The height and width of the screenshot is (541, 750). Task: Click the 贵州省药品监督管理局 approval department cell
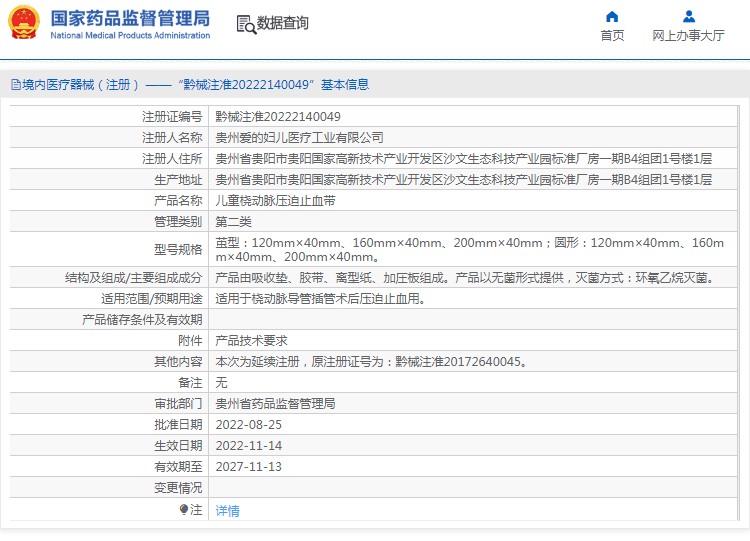click(275, 404)
